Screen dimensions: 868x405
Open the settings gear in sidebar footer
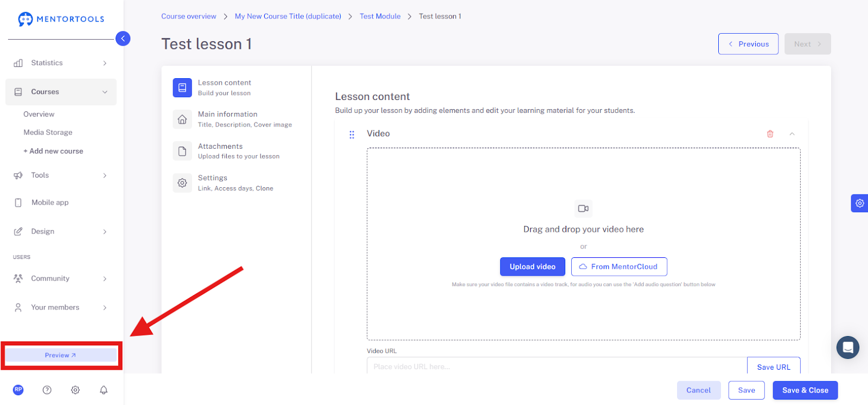(x=75, y=390)
